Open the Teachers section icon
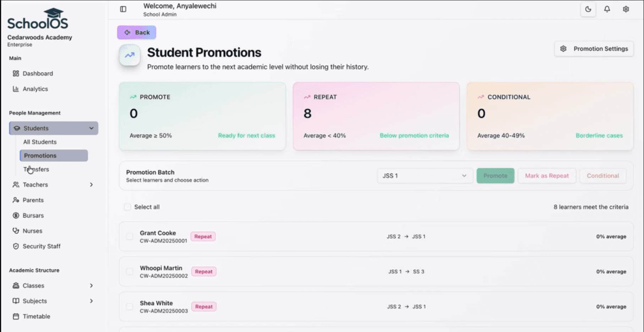This screenshot has height=332, width=644. point(16,184)
